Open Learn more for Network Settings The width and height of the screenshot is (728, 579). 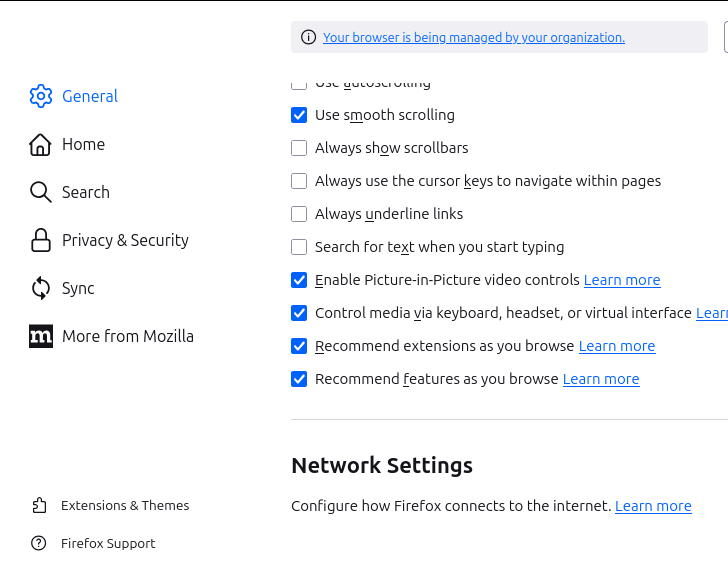(653, 506)
